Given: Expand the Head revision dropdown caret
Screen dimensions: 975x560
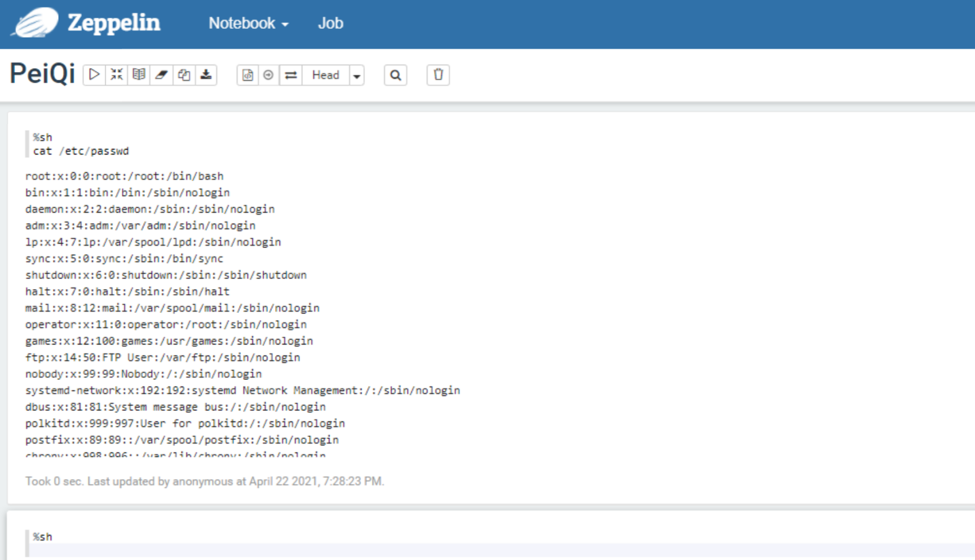Looking at the screenshot, I should click(357, 75).
